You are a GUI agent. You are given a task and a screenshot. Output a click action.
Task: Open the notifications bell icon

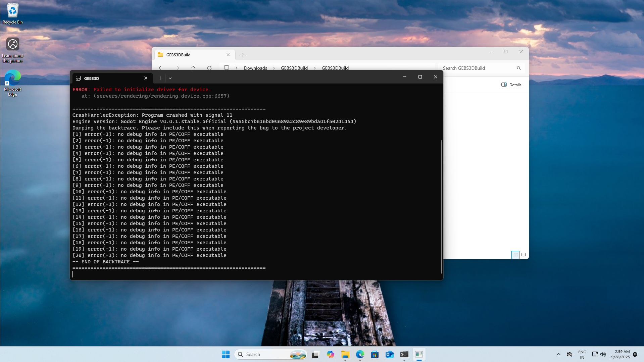(635, 354)
